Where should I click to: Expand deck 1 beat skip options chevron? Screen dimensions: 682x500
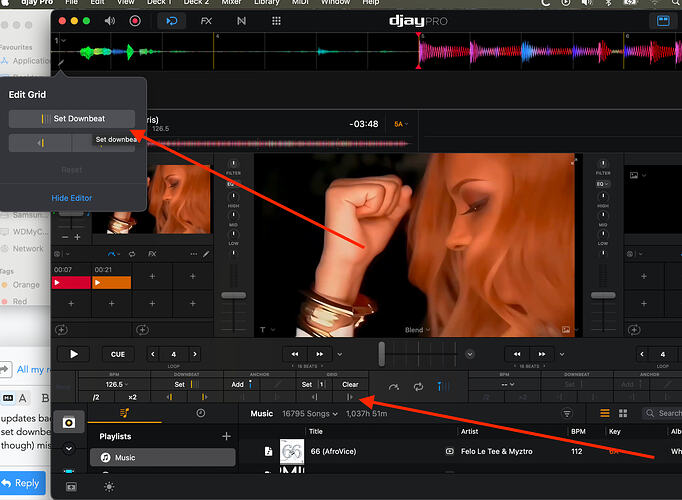click(x=340, y=354)
